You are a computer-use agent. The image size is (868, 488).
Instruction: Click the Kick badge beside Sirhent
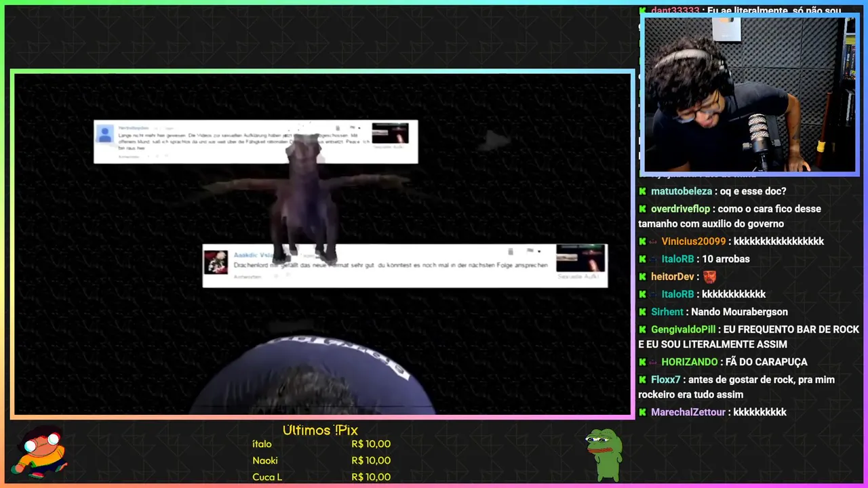(x=642, y=312)
